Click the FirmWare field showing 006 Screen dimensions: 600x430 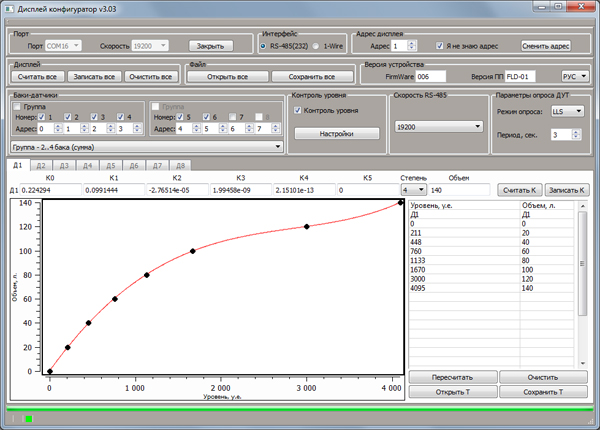(x=431, y=76)
